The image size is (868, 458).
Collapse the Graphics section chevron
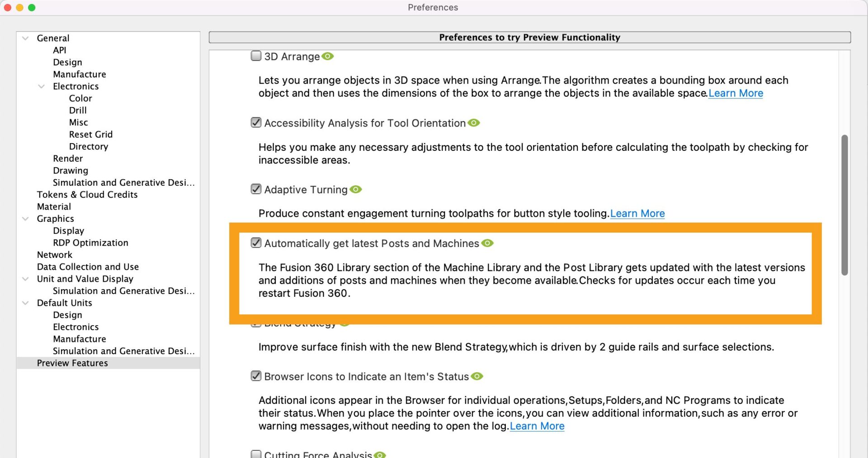click(x=26, y=219)
